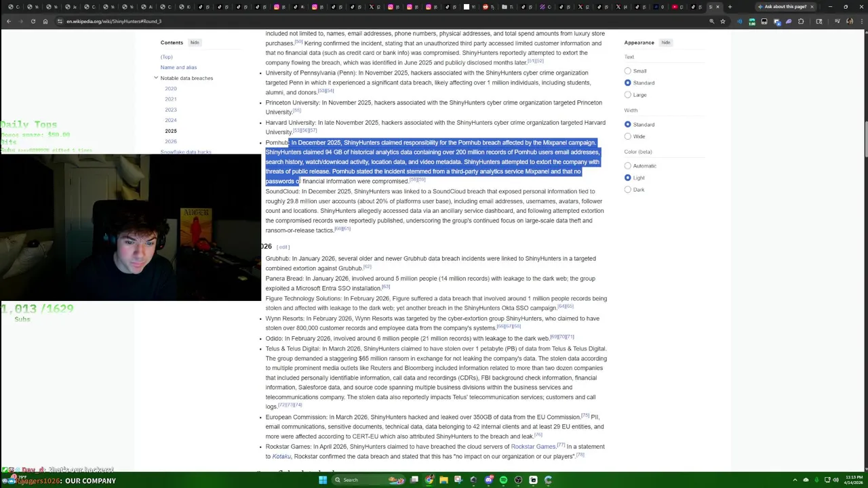The height and width of the screenshot is (488, 868).
Task: Open citation 75 after EU Commission text
Action: click(585, 415)
